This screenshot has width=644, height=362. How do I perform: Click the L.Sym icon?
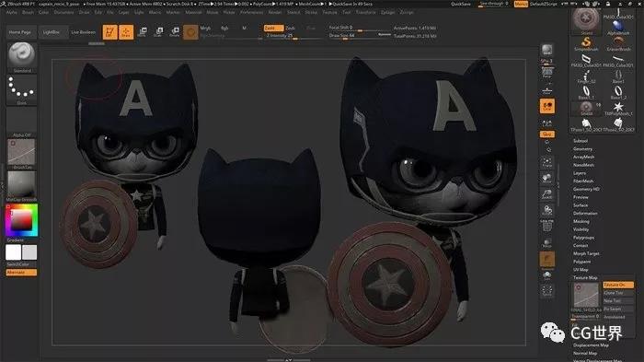[546, 123]
